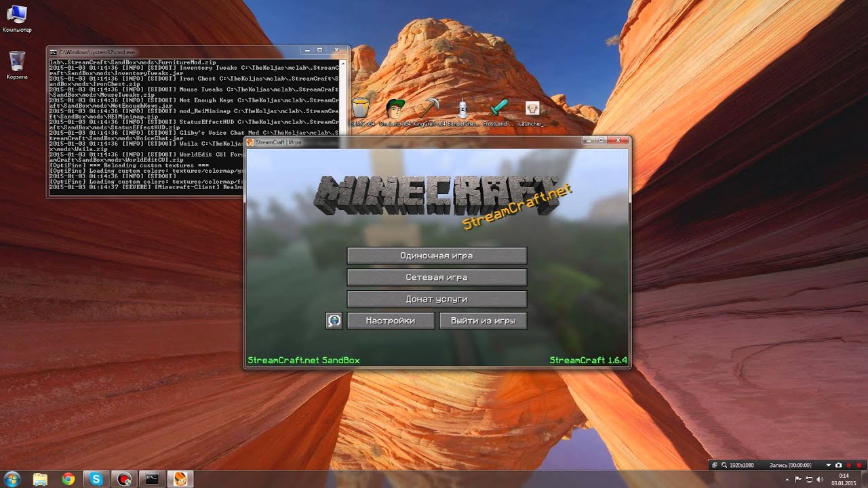
Task: Open the network tray icon
Action: 809,480
